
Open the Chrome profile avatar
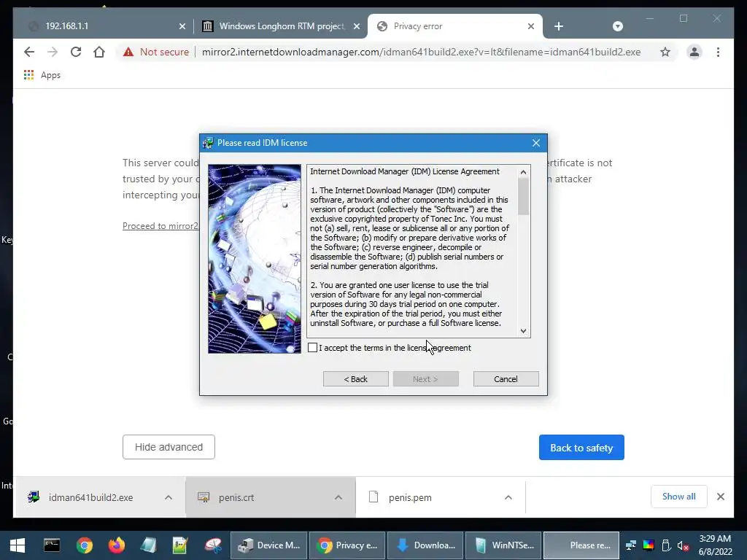pos(694,52)
